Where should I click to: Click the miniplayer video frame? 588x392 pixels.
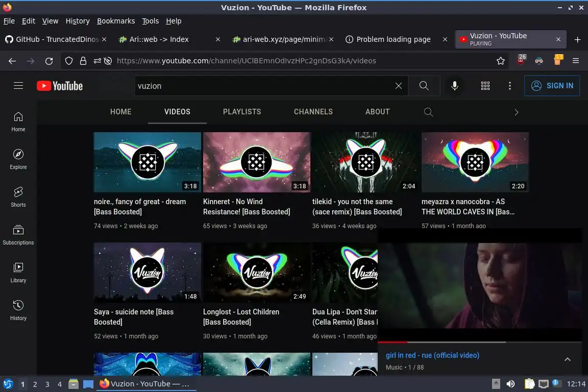pos(480,285)
